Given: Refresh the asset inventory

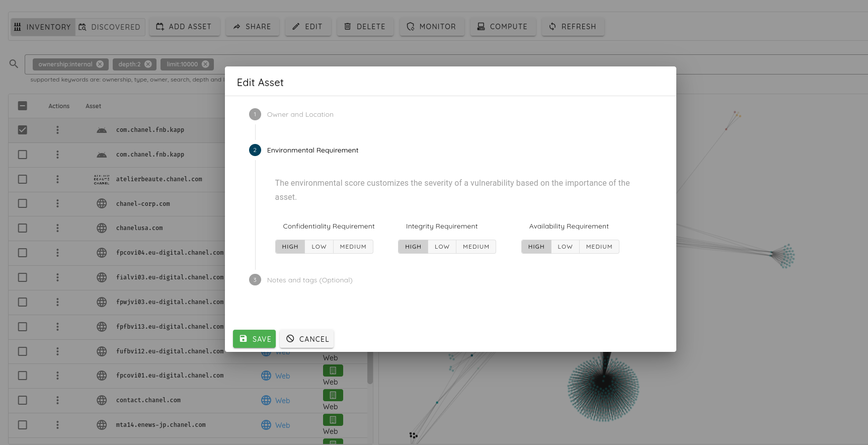Looking at the screenshot, I should [x=573, y=27].
